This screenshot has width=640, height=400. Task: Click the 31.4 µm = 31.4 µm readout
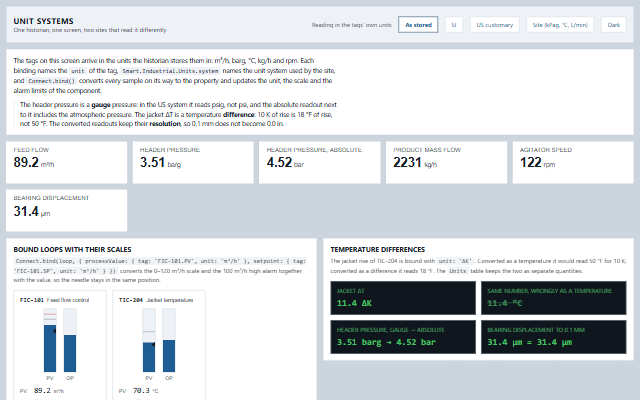[553, 337]
